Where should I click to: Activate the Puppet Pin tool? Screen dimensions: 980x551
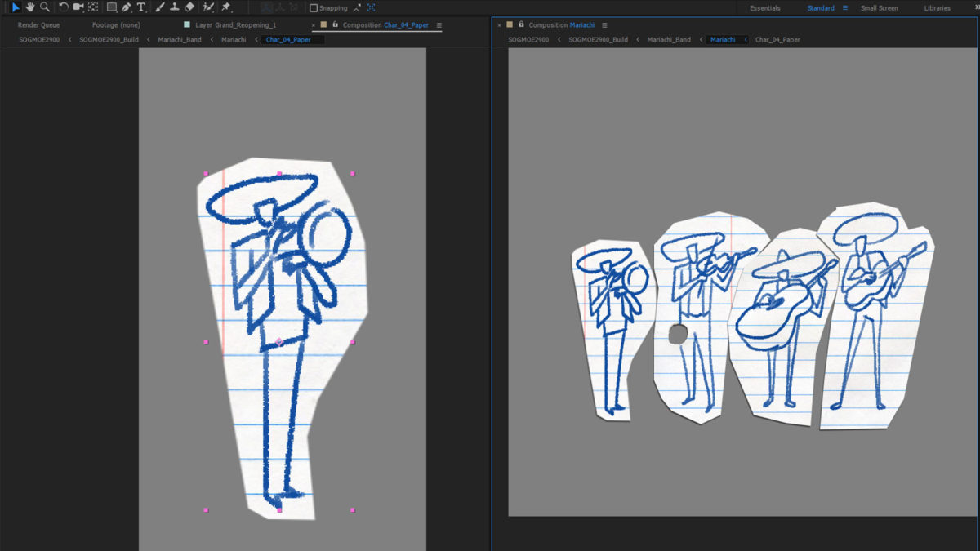[225, 7]
